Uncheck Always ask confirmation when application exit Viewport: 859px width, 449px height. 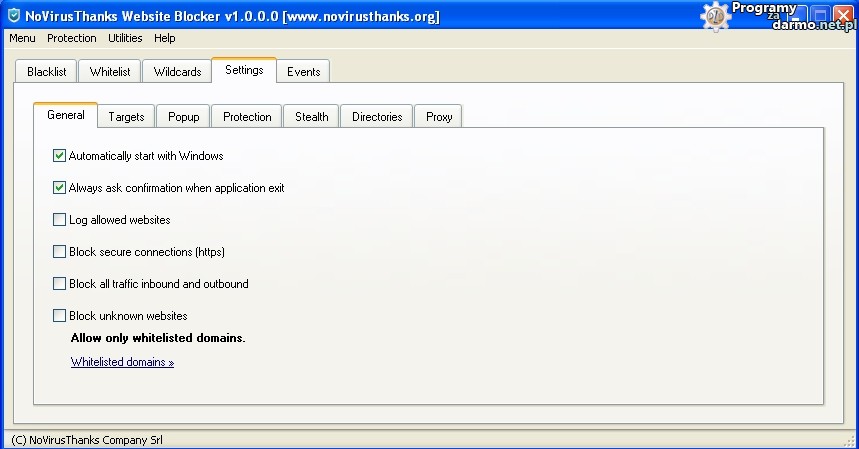click(60, 188)
